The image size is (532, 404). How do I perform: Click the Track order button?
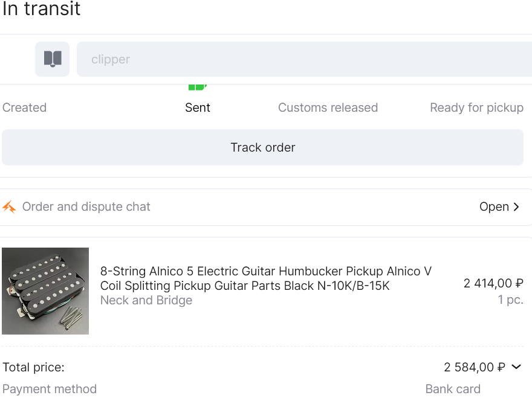click(262, 147)
